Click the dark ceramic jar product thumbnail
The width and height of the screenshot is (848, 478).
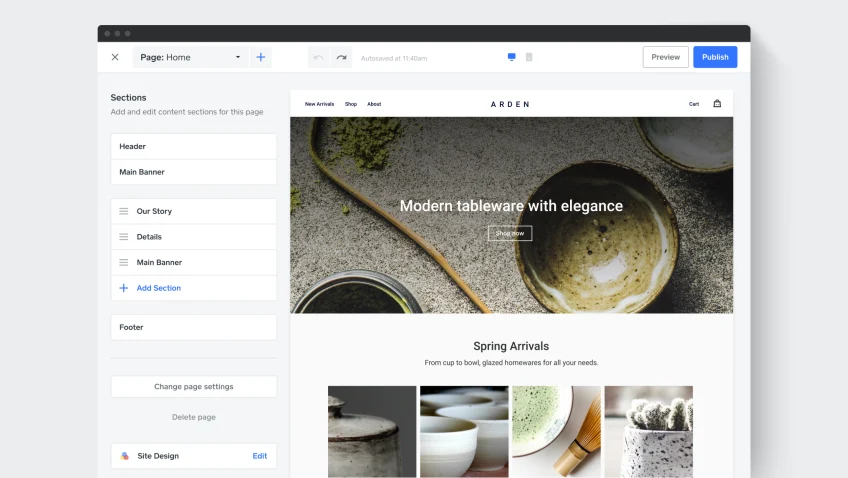(372, 431)
